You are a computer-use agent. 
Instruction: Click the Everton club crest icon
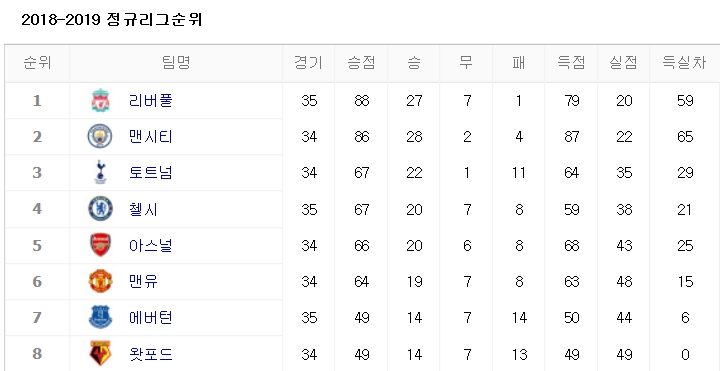click(100, 318)
